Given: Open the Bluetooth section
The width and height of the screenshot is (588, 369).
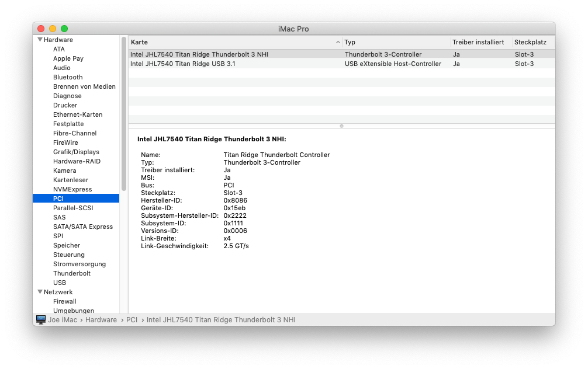Looking at the screenshot, I should [x=68, y=77].
